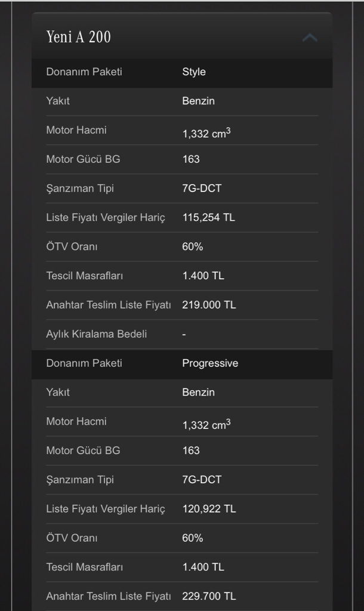
Task: Select the Progressive Donanım Paketi row
Action: click(x=182, y=365)
